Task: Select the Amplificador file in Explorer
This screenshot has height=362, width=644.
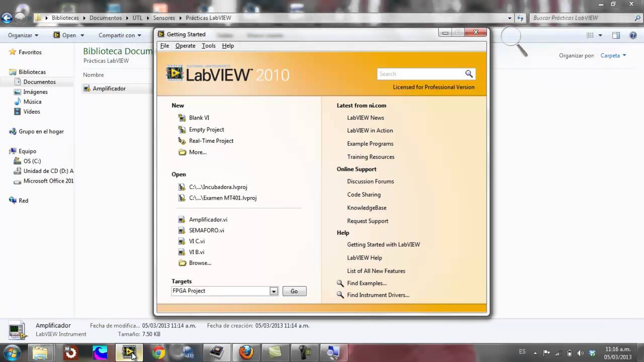Action: click(109, 88)
